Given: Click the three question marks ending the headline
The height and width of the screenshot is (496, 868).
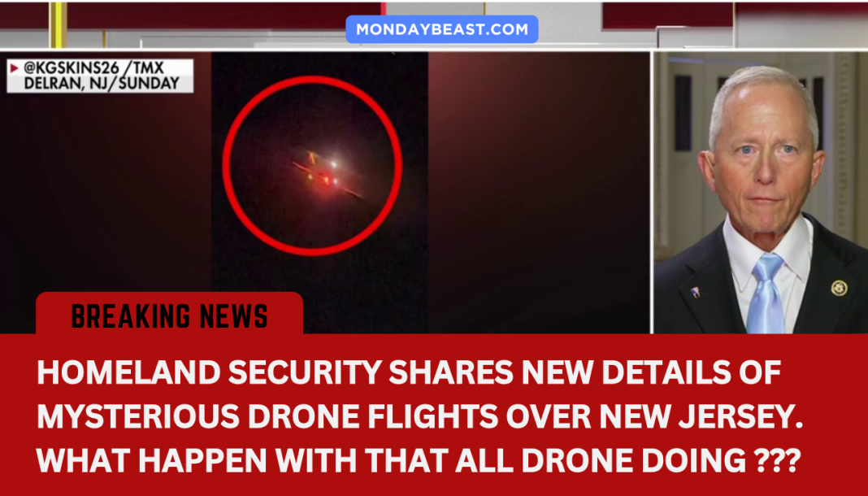Looking at the screenshot, I should coord(773,460).
